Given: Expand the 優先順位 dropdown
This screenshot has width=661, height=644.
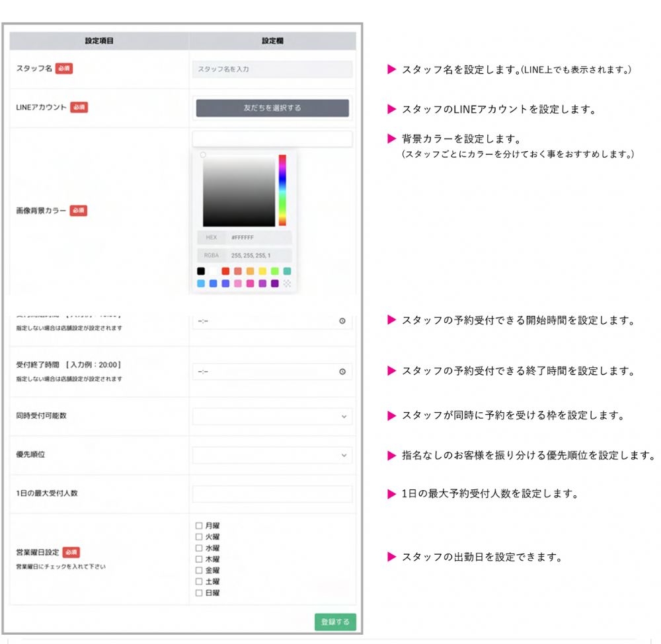Looking at the screenshot, I should click(x=272, y=456).
